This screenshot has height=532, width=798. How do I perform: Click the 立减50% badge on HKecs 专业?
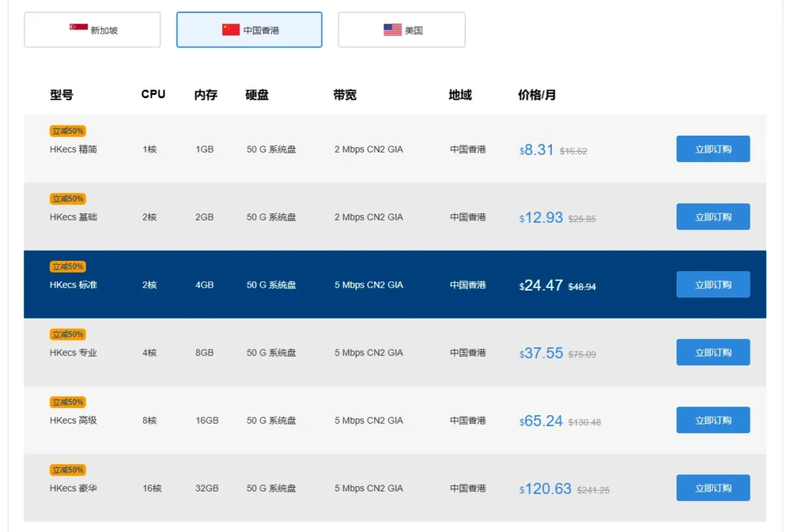tap(68, 334)
